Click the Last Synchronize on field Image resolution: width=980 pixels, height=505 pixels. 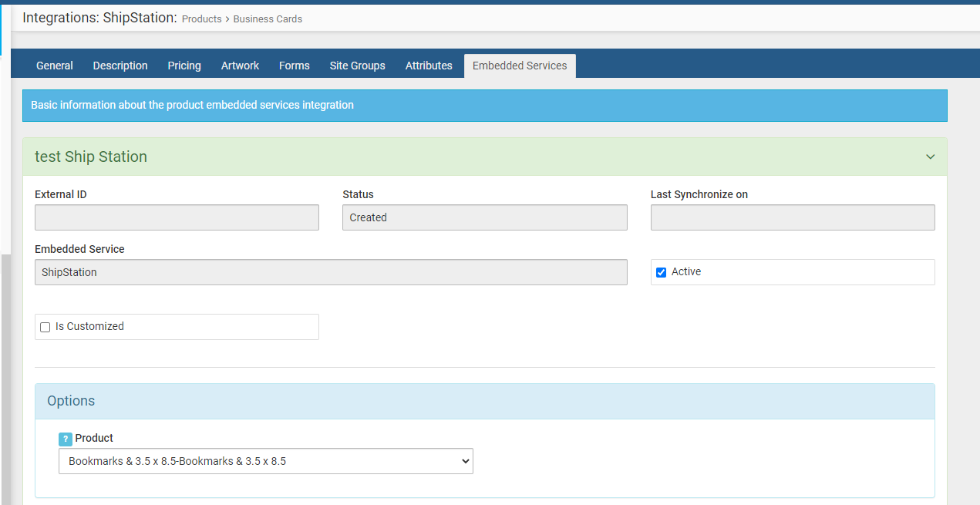tap(793, 217)
